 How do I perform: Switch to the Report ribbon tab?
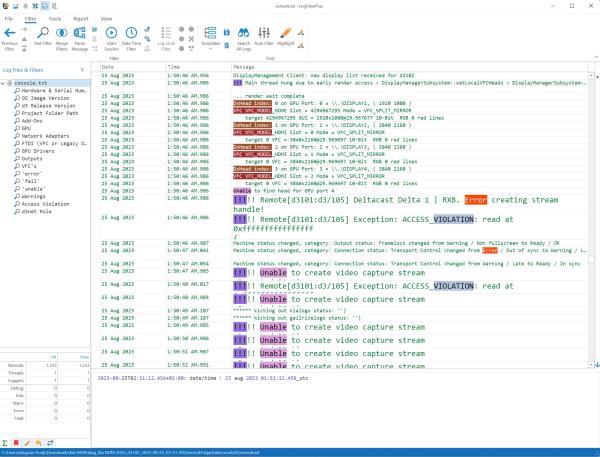tap(80, 19)
